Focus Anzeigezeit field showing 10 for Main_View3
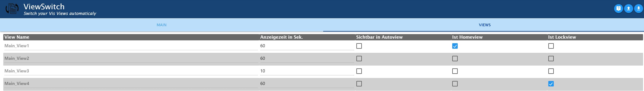This screenshot has width=644, height=91. point(307,71)
